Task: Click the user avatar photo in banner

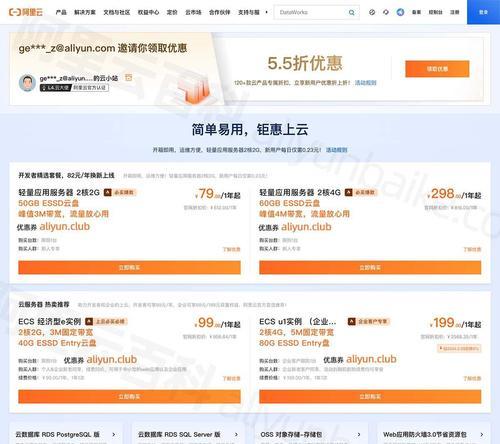Action: 27,83
